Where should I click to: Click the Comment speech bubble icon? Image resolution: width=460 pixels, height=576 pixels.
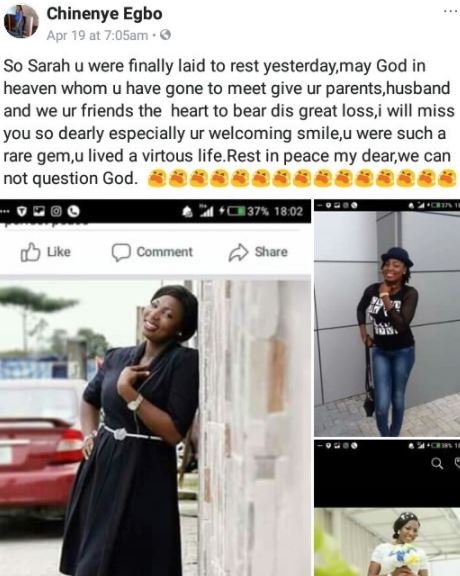pyautogui.click(x=121, y=252)
